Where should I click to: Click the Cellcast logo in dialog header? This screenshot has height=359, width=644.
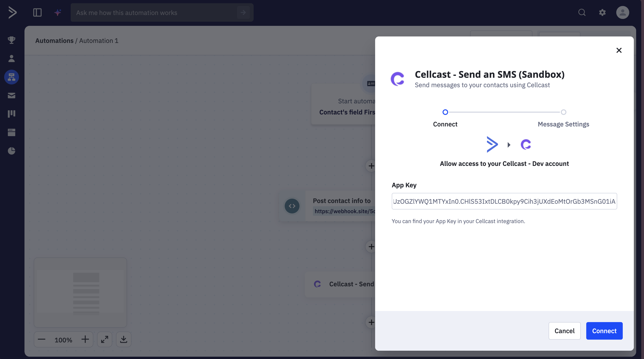(x=398, y=79)
